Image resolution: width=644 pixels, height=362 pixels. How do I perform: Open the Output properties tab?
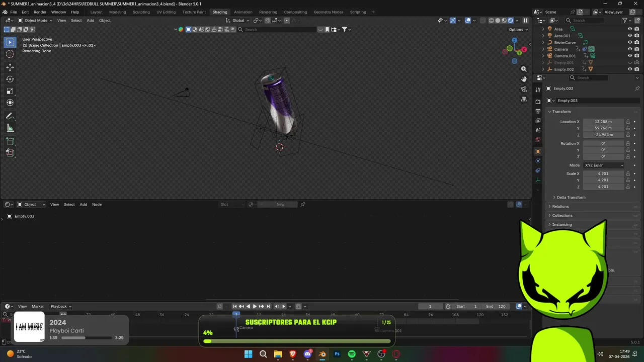click(538, 111)
